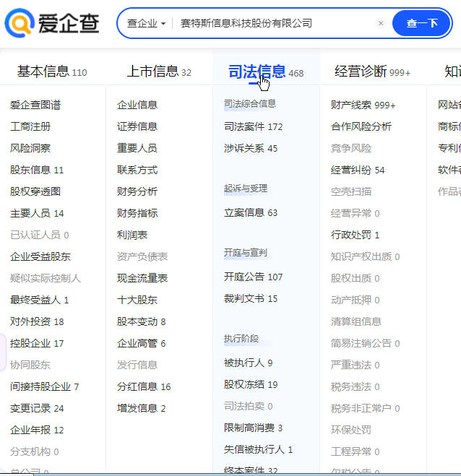Open 工商注册 section

point(30,126)
